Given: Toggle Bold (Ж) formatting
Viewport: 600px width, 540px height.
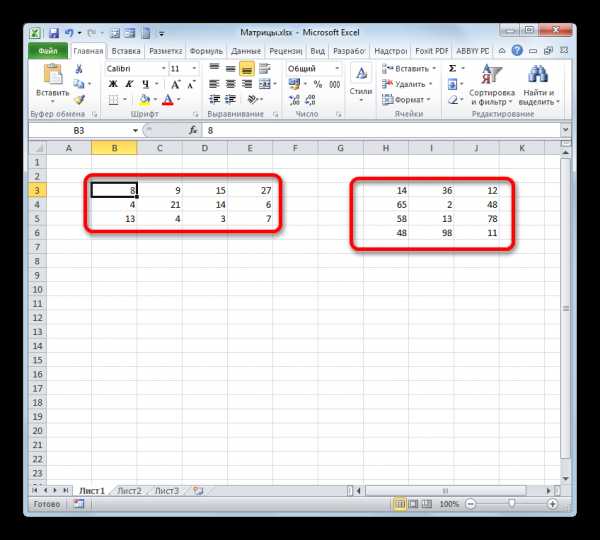Looking at the screenshot, I should [x=113, y=84].
